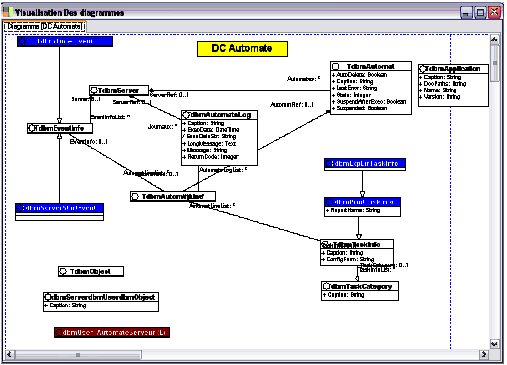Click the horizontal scrollbar right arrow

coord(484,354)
